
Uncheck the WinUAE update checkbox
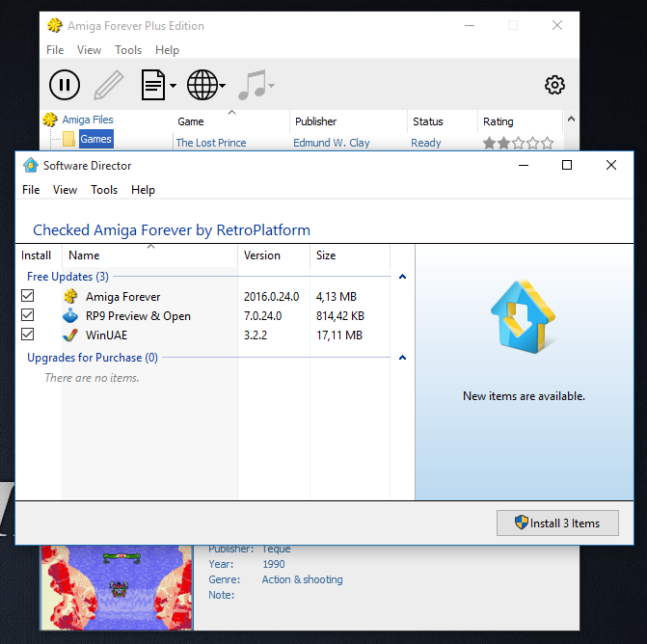pyautogui.click(x=28, y=335)
